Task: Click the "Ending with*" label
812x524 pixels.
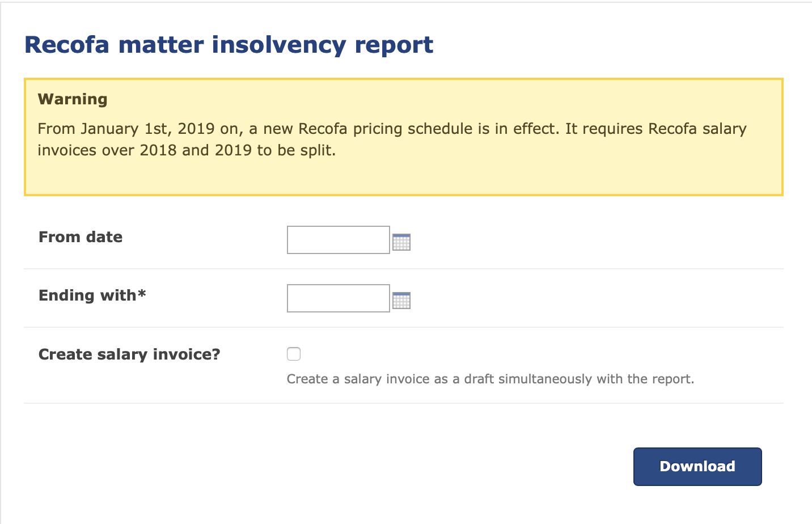Action: (92, 295)
